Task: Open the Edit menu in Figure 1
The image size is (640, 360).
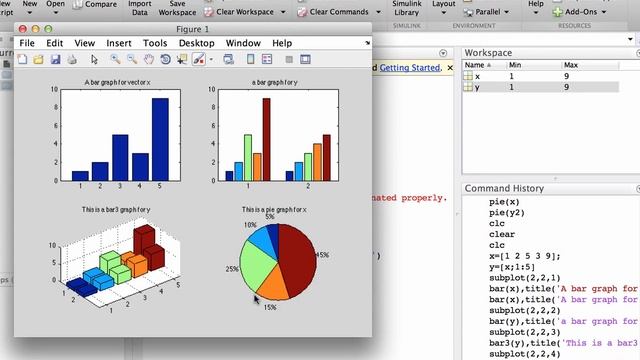Action: tap(54, 43)
